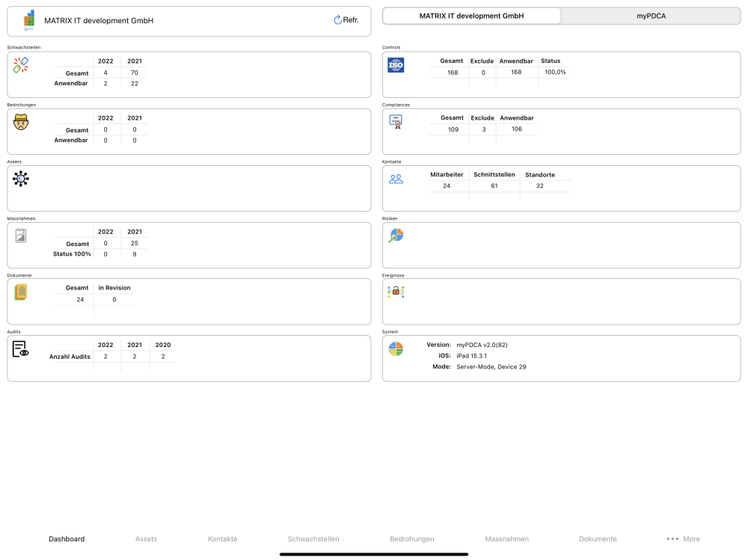Screen dimensions: 748x560
Task: Click the Dokumente stacked papers icon
Action: coord(20,292)
